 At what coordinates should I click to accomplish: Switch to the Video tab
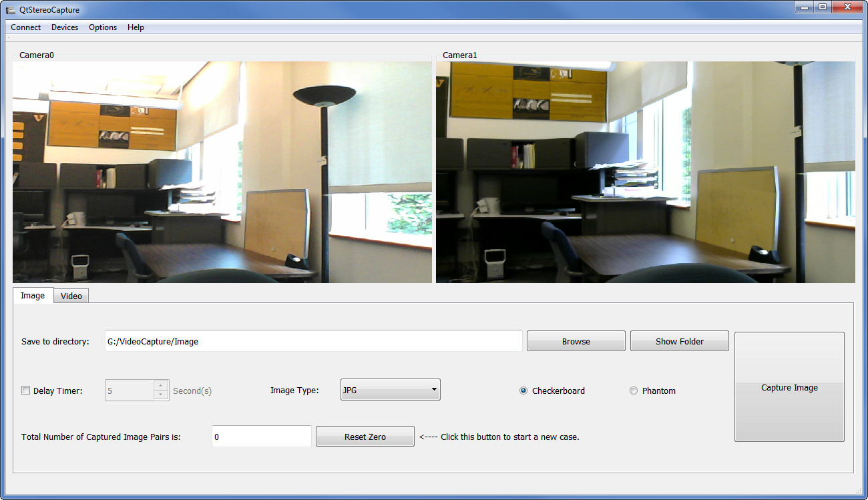tap(71, 296)
